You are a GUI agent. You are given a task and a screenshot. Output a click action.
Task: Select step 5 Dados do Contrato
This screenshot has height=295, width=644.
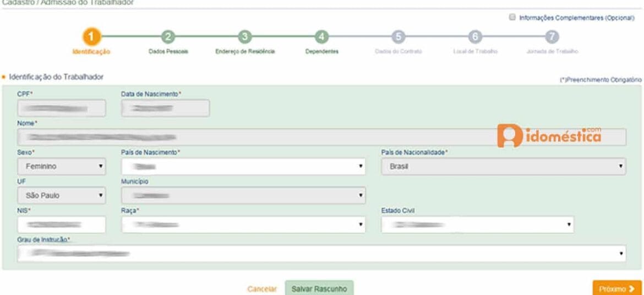pos(399,37)
